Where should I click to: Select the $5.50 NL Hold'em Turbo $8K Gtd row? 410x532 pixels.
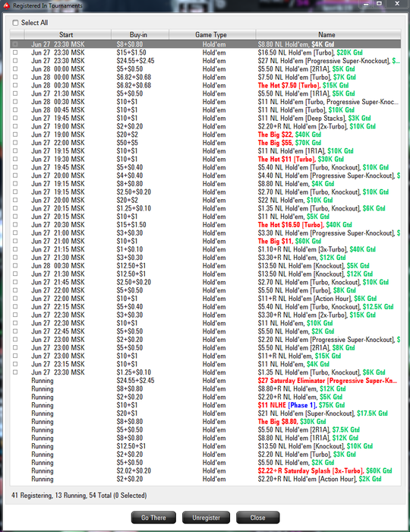pos(205,290)
